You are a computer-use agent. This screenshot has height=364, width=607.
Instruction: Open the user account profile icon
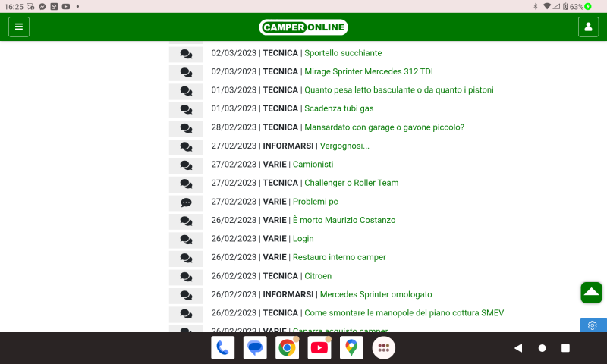[588, 27]
